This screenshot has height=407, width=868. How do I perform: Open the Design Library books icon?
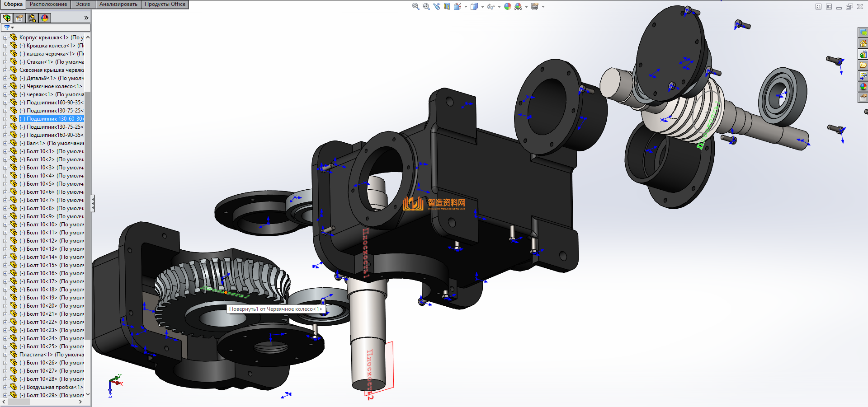click(863, 54)
